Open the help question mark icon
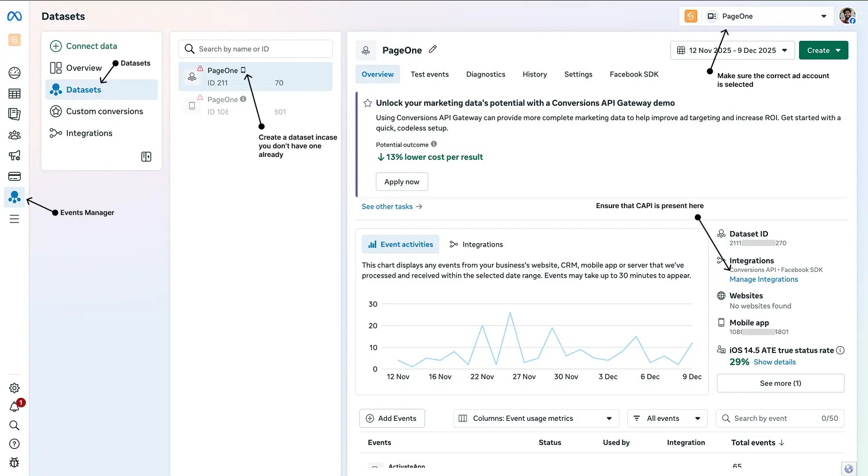868x476 pixels. point(14,444)
